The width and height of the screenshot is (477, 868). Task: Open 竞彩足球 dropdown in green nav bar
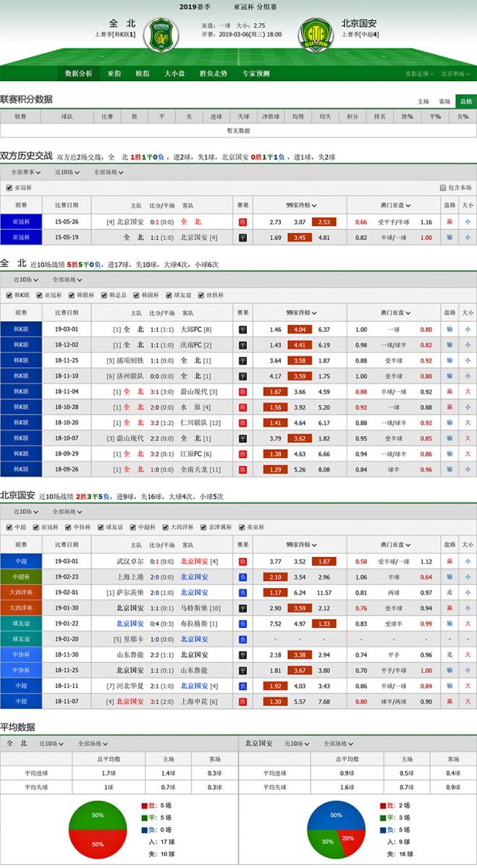pyautogui.click(x=419, y=74)
